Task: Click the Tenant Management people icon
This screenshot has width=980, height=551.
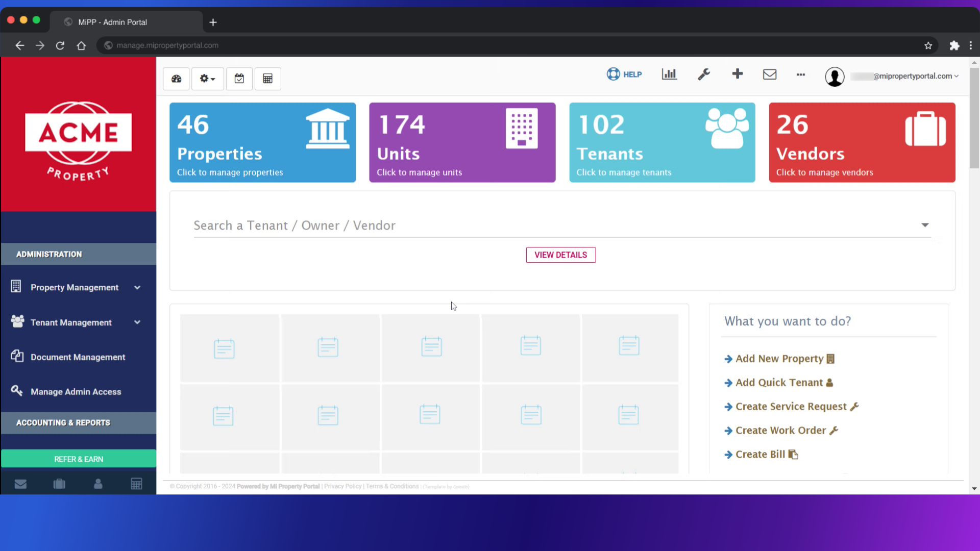Action: click(x=17, y=321)
